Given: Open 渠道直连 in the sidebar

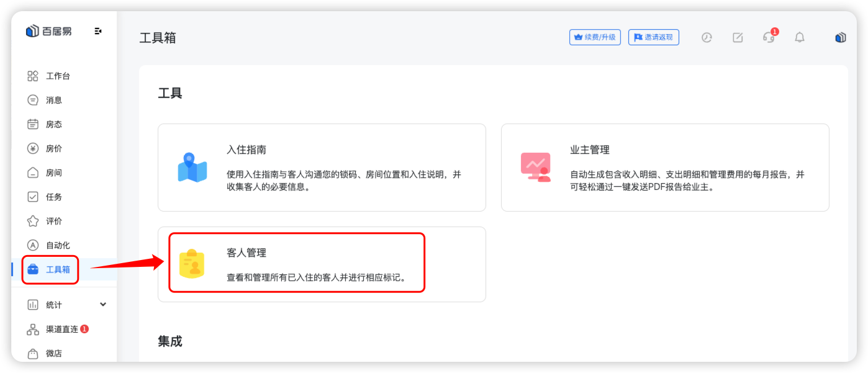Looking at the screenshot, I should tap(61, 329).
